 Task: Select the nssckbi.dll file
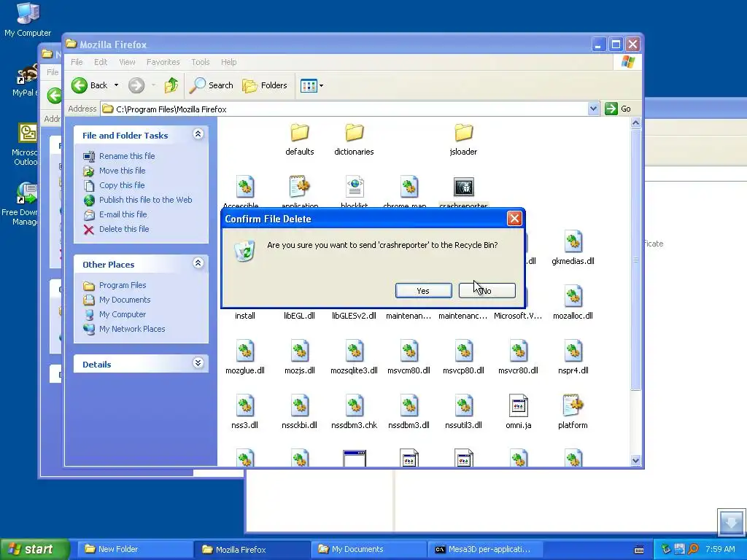[x=300, y=413]
